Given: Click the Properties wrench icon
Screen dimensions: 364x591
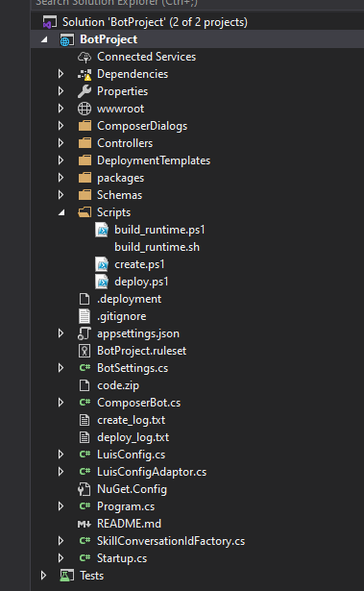Looking at the screenshot, I should (85, 91).
